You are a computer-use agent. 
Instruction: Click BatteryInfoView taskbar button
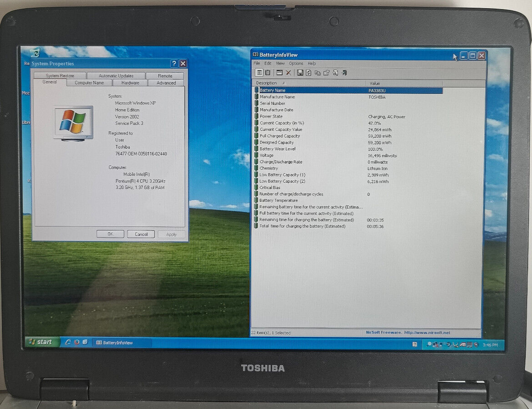(x=122, y=343)
